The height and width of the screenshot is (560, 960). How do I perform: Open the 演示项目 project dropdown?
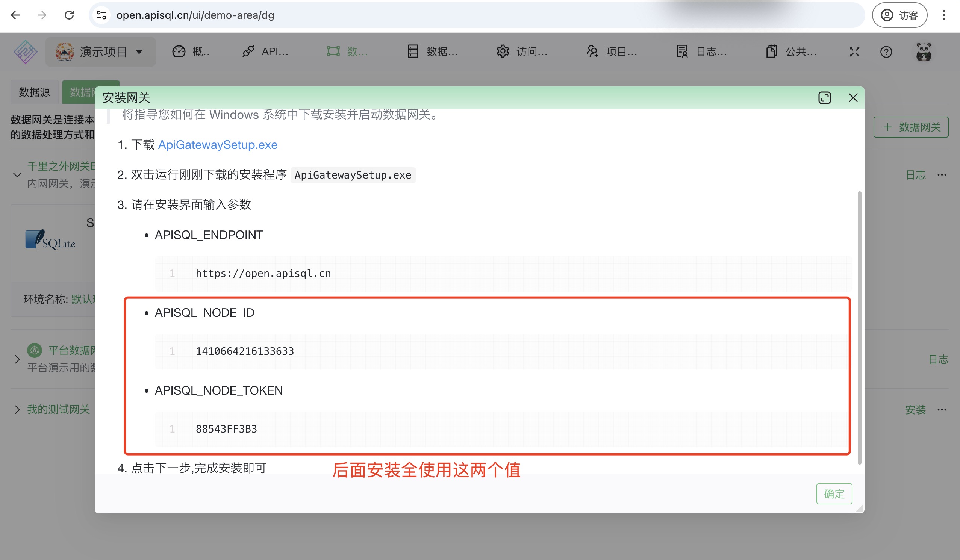click(101, 52)
